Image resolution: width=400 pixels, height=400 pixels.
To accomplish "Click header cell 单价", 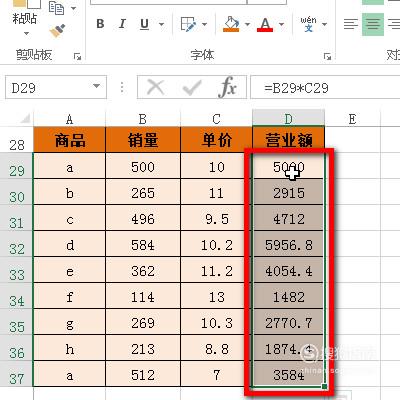I will (217, 140).
